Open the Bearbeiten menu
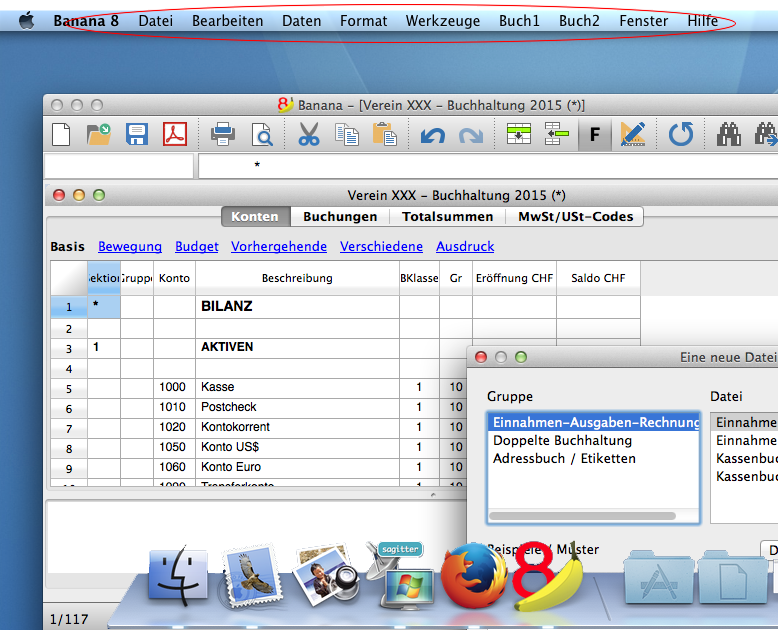 (x=227, y=21)
